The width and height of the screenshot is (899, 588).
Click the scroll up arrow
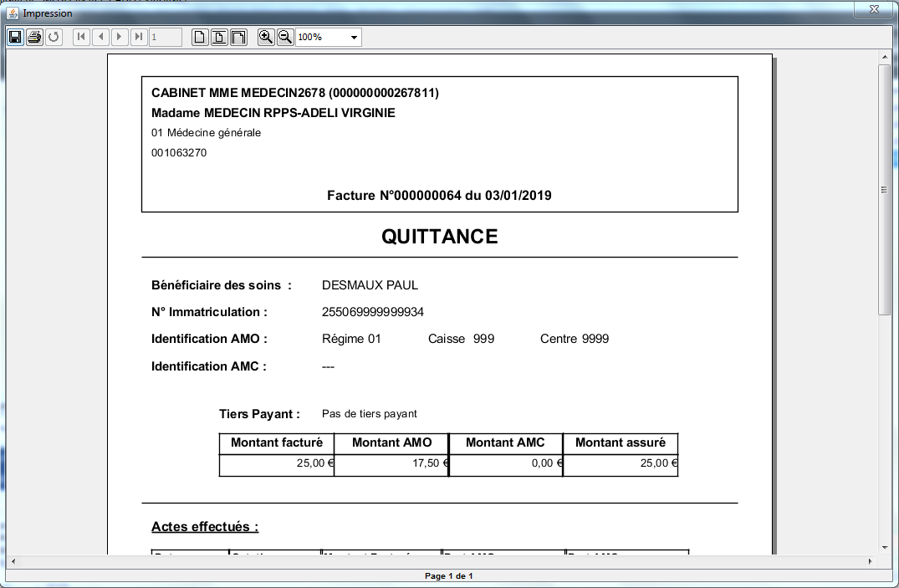(884, 57)
